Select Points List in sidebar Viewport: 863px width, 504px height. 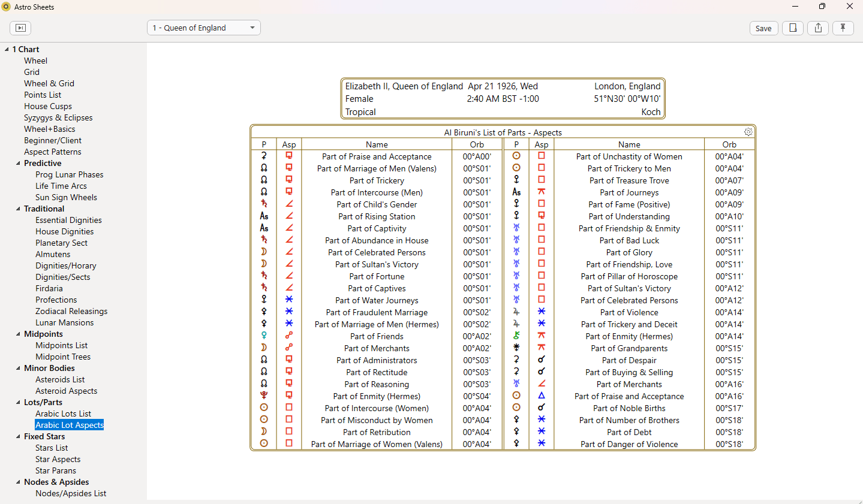[x=43, y=95]
